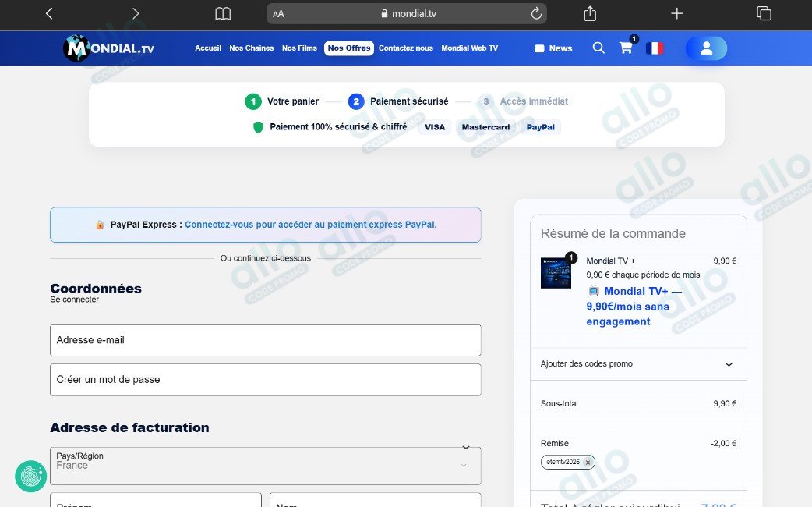The image size is (812, 507).
Task: Open Mondial Web TV menu item
Action: (469, 48)
